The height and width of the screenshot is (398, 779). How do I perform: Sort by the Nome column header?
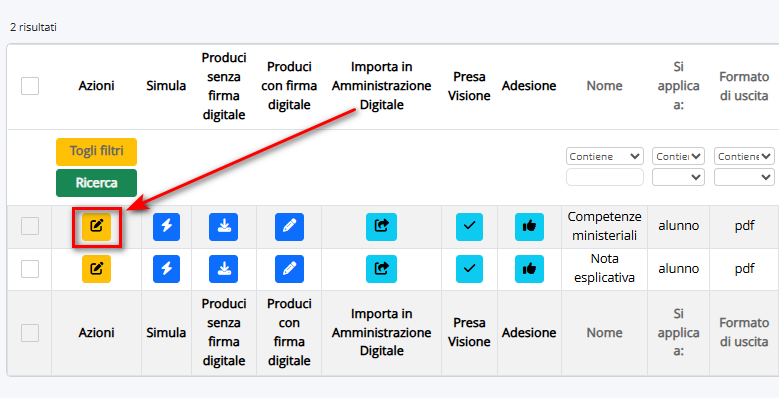[x=604, y=86]
